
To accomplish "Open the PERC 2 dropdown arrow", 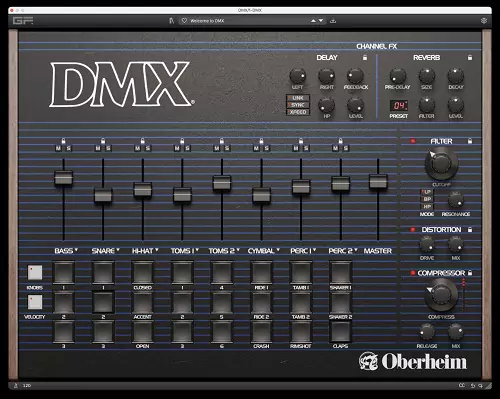I will (x=356, y=249).
